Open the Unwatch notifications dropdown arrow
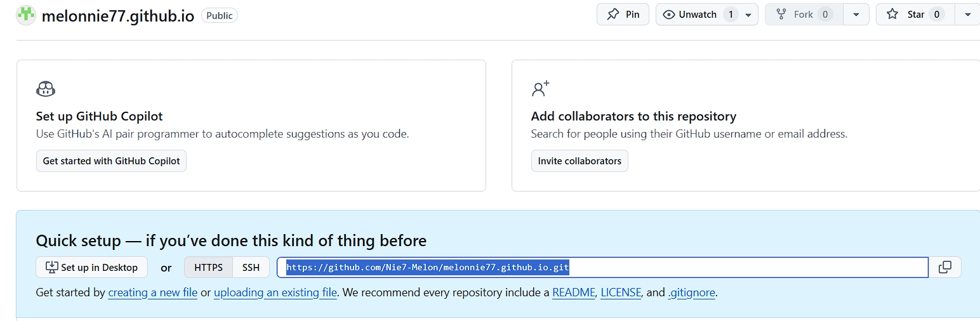 pyautogui.click(x=748, y=15)
